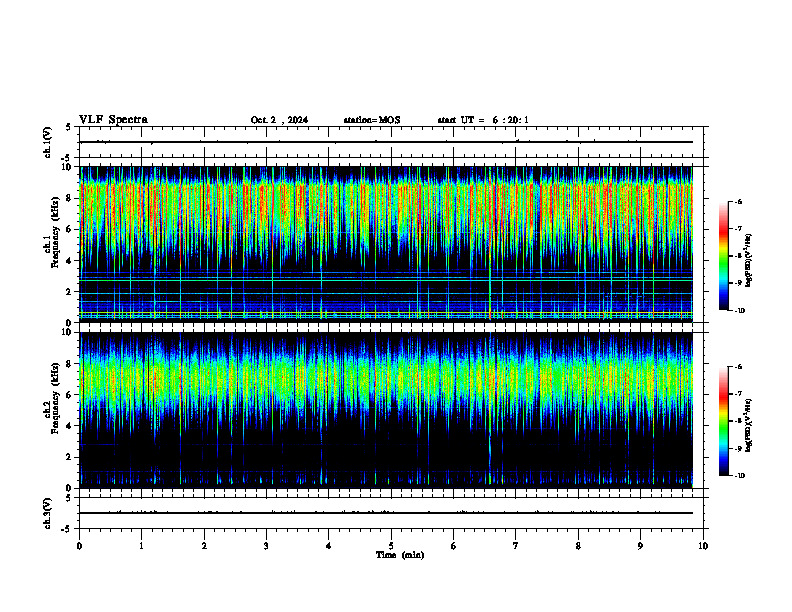Click the "VLF Spectra" plot title

(113, 120)
